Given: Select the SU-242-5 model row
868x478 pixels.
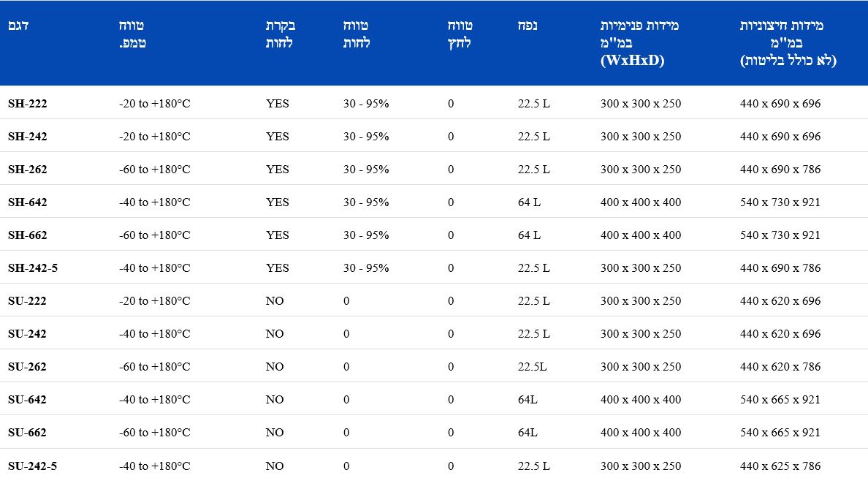Looking at the screenshot, I should pos(33,466).
